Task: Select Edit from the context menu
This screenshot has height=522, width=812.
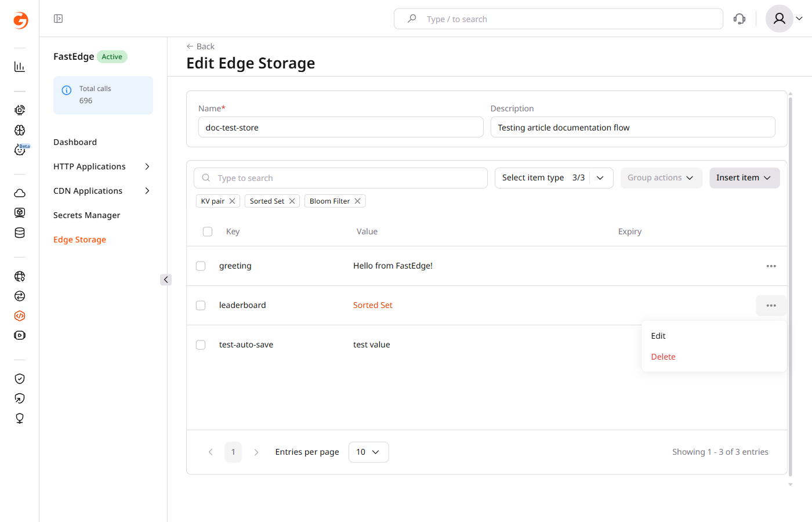Action: [x=714, y=336]
